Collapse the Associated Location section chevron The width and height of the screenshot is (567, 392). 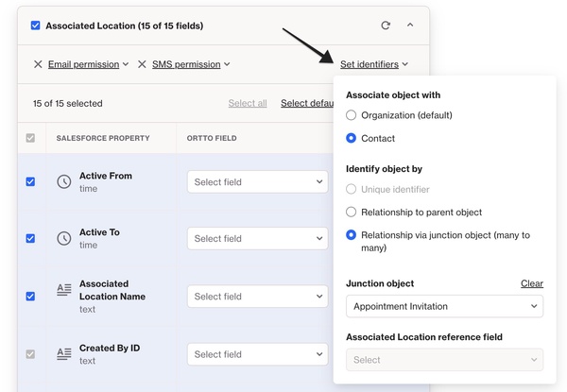tap(410, 26)
